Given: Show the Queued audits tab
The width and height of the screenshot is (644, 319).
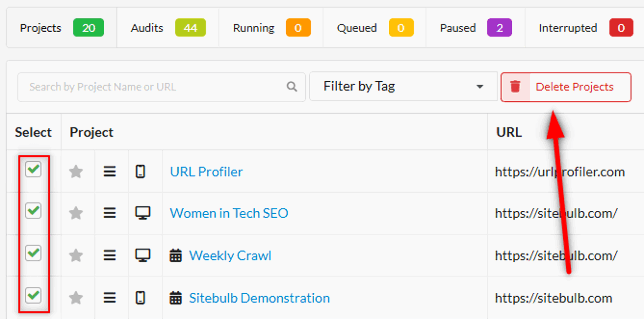Looking at the screenshot, I should [375, 28].
